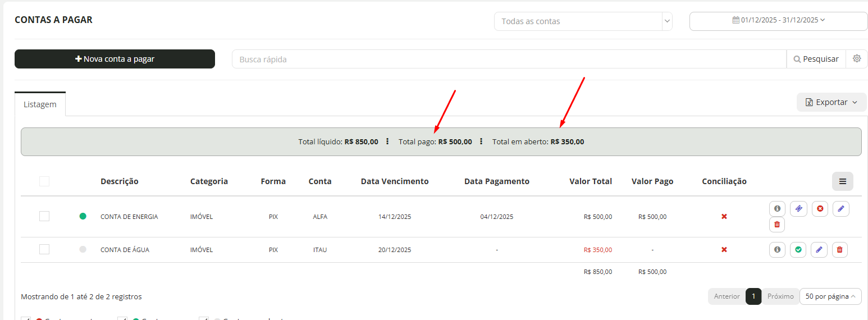Sort by Descrição column header
The width and height of the screenshot is (868, 320).
point(120,181)
